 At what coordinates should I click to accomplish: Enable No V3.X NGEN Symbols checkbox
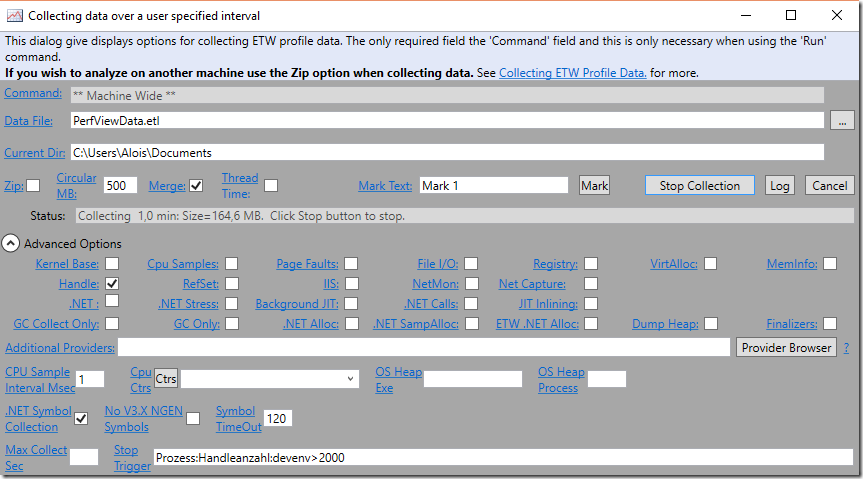point(193,418)
